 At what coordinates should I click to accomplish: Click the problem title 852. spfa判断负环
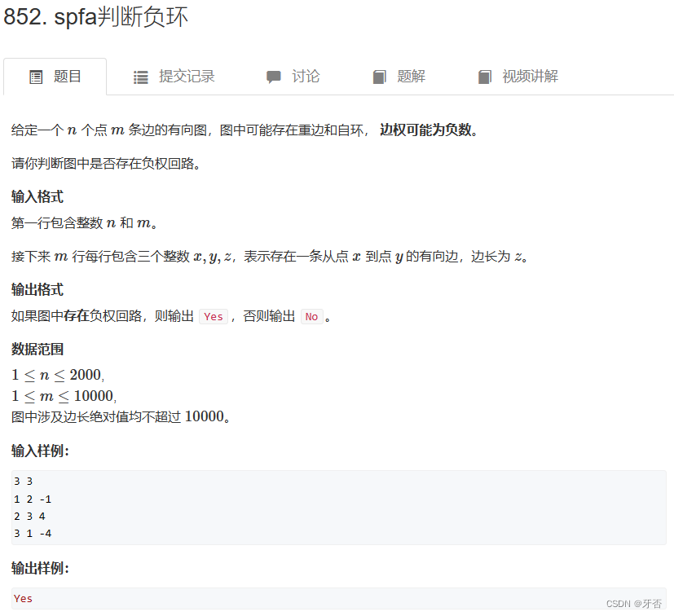point(97,16)
